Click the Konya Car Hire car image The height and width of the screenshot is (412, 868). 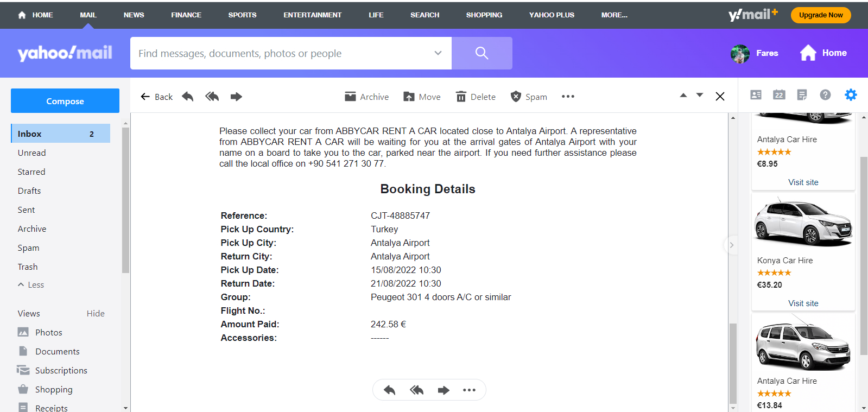click(x=803, y=223)
